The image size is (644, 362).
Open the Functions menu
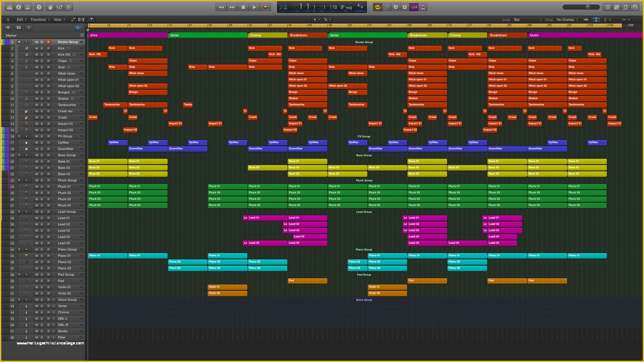coord(40,20)
